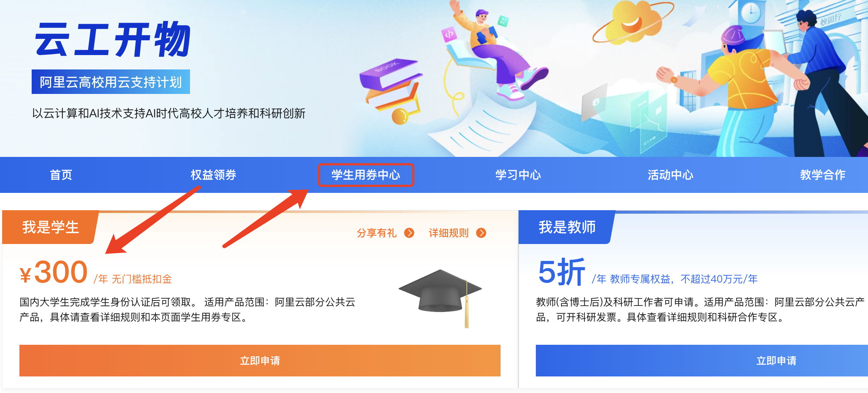
Task: Open the 首页 tab
Action: click(61, 175)
